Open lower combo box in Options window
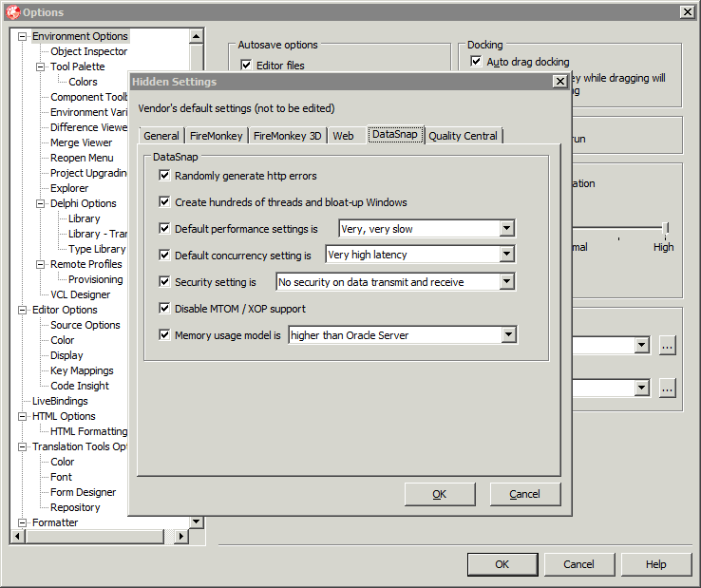 pos(641,388)
